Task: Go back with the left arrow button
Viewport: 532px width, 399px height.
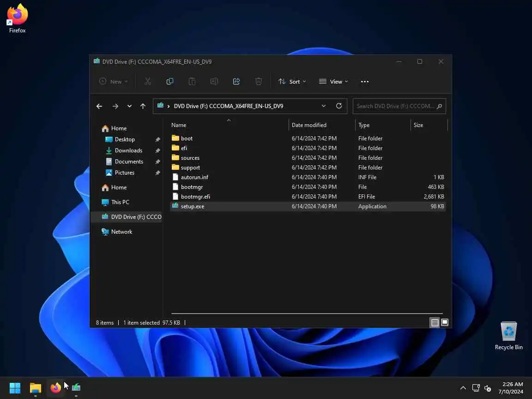Action: (99, 106)
